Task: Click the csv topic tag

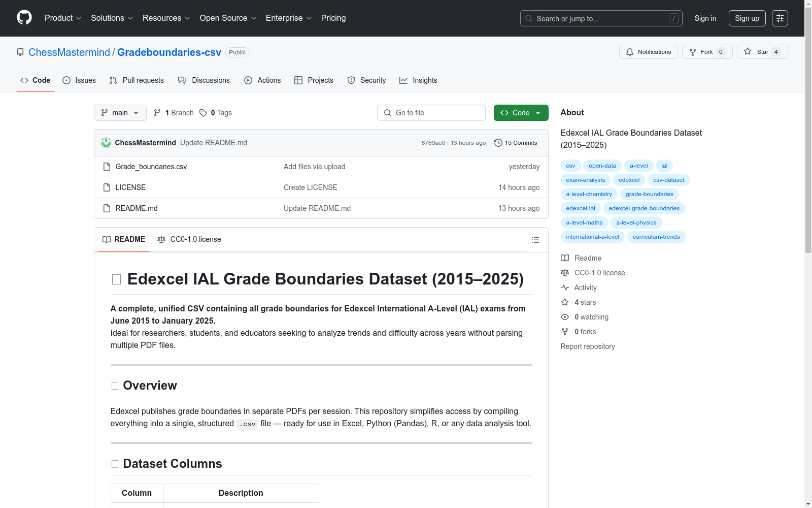Action: click(570, 166)
